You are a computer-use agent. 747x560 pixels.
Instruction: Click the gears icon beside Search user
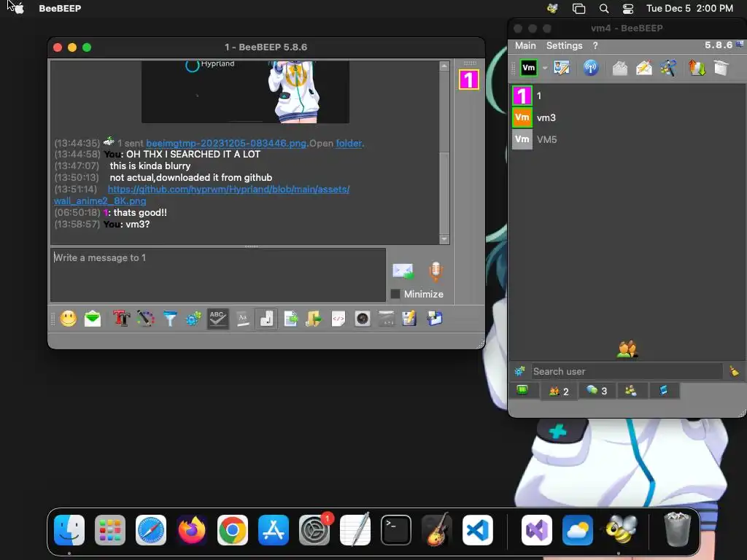pos(519,371)
